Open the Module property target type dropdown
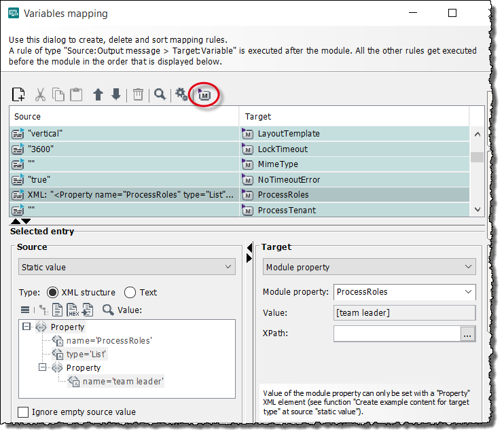The width and height of the screenshot is (504, 436). (x=369, y=268)
